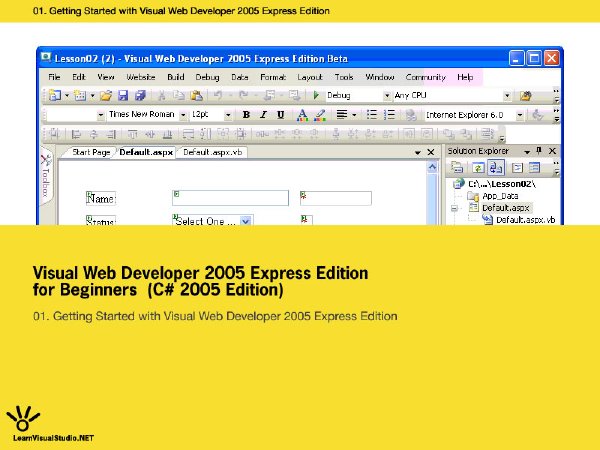Image resolution: width=600 pixels, height=450 pixels.
Task: Open the Community menu
Action: [x=426, y=77]
